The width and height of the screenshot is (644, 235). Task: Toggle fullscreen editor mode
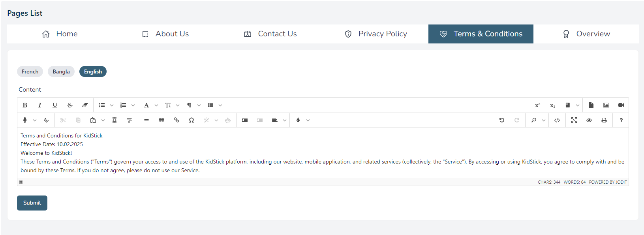pyautogui.click(x=574, y=120)
